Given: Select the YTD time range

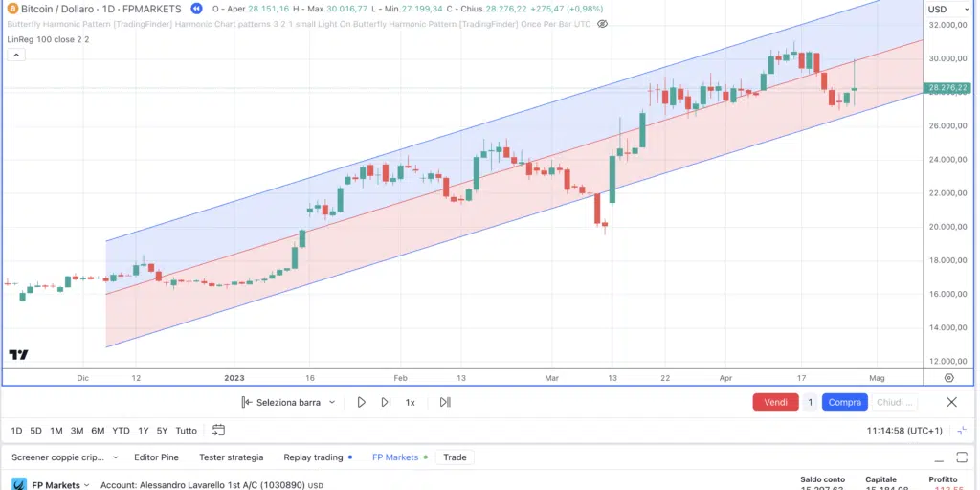Looking at the screenshot, I should [121, 431].
